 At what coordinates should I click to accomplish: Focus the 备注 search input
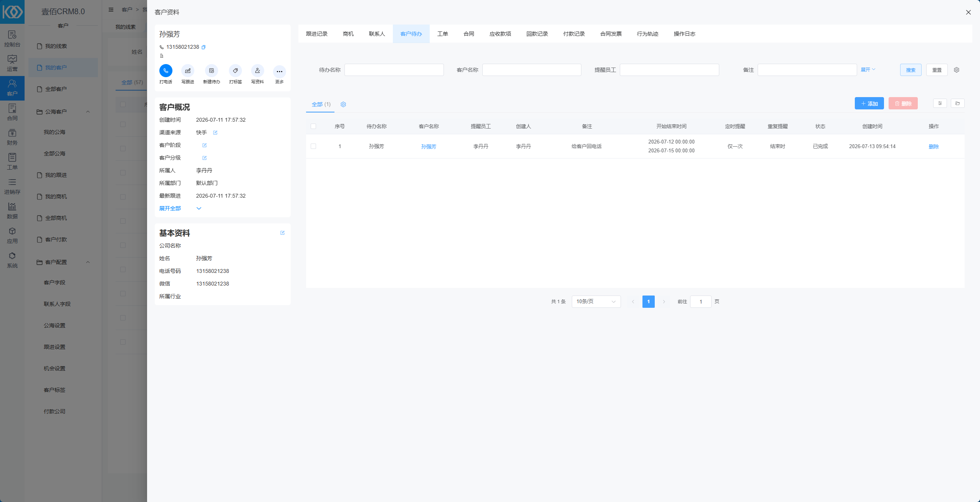(807, 70)
